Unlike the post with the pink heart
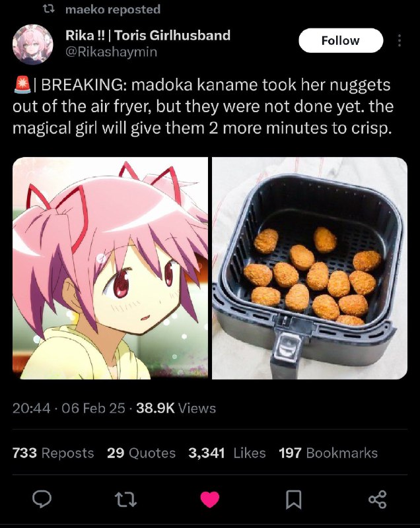The image size is (420, 528). click(210, 500)
